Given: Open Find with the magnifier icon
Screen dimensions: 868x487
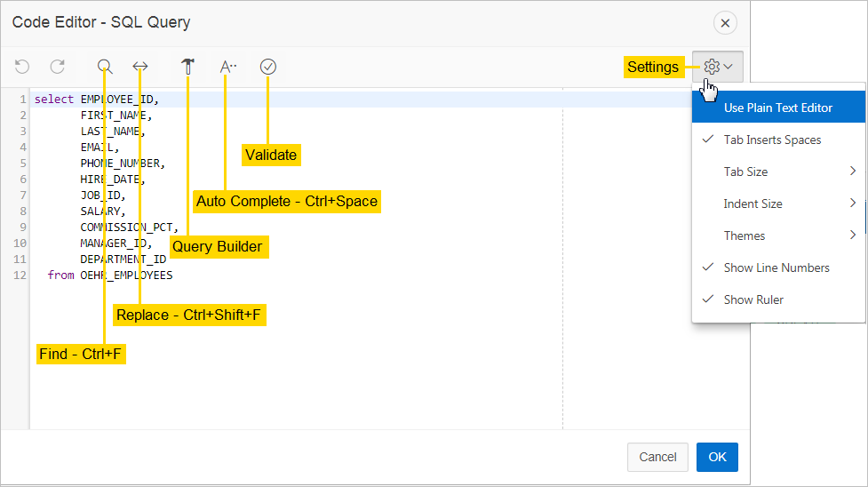Looking at the screenshot, I should click(x=105, y=67).
